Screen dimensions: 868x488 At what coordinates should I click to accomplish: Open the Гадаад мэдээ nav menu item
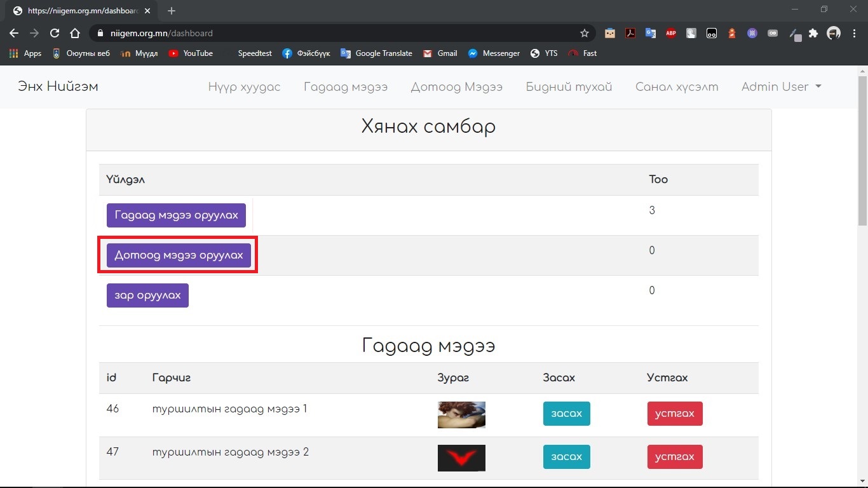[x=345, y=87]
